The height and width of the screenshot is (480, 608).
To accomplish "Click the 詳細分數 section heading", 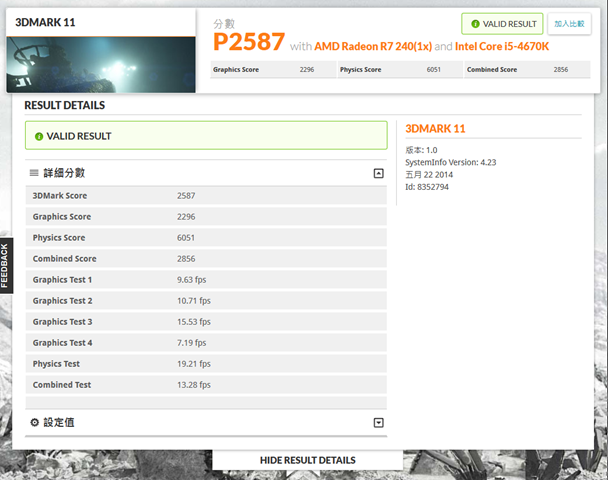I will 64,173.
